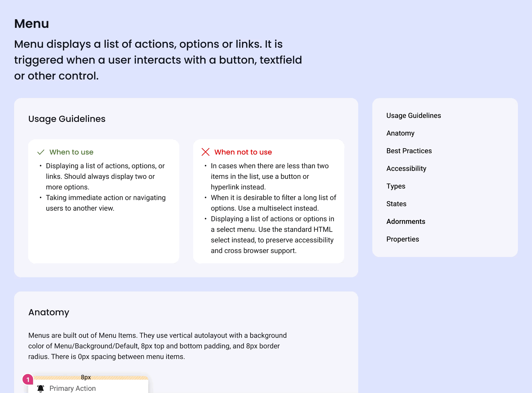This screenshot has height=393, width=532.
Task: Open the Adornments navigation item
Action: [406, 221]
